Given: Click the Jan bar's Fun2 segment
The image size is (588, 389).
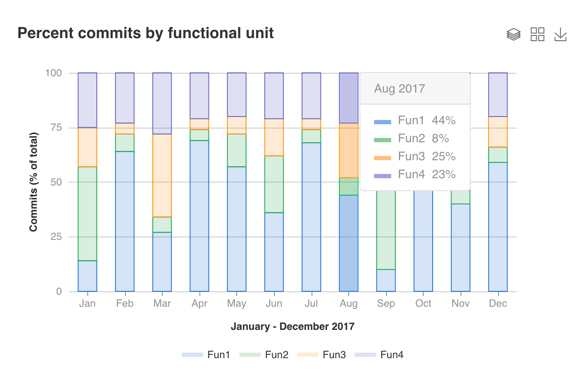Looking at the screenshot, I should click(x=87, y=212).
